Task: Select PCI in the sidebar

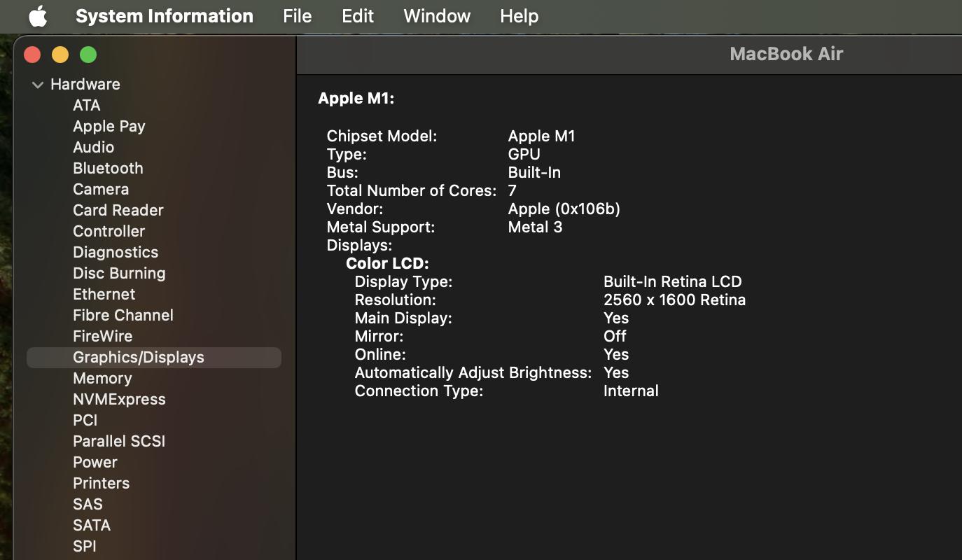Action: [85, 420]
